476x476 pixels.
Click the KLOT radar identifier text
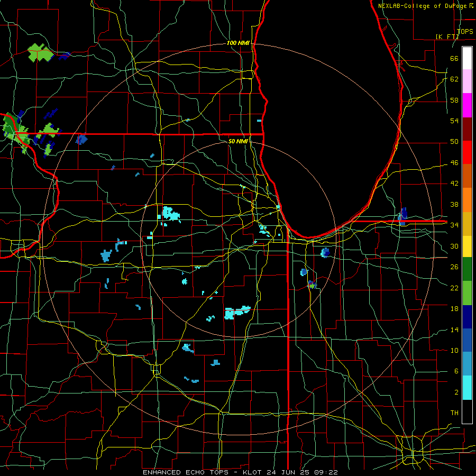(x=253, y=472)
